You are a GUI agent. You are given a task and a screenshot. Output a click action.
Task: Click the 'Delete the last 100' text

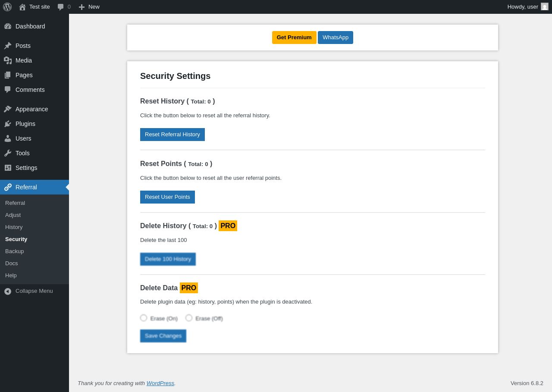click(x=163, y=240)
